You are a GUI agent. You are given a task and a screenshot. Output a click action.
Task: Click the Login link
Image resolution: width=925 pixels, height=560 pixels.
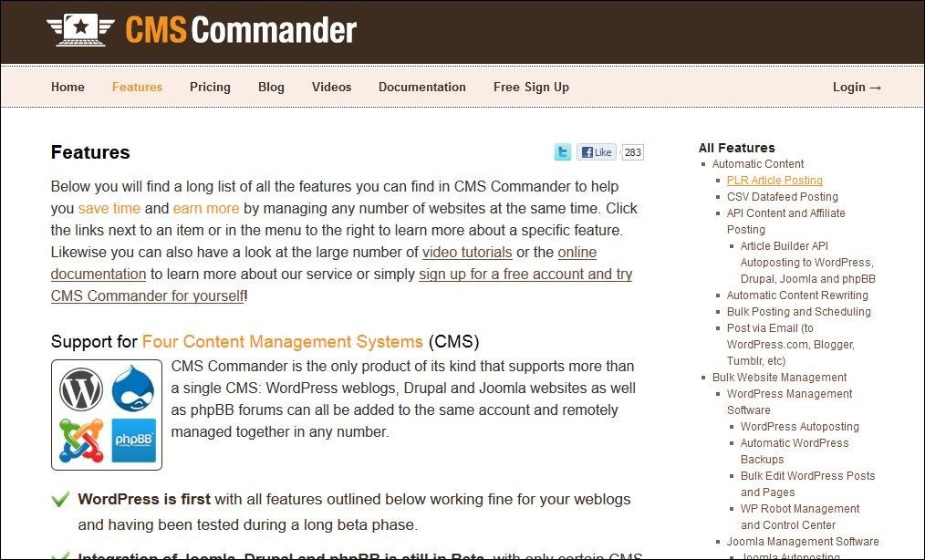pos(857,87)
